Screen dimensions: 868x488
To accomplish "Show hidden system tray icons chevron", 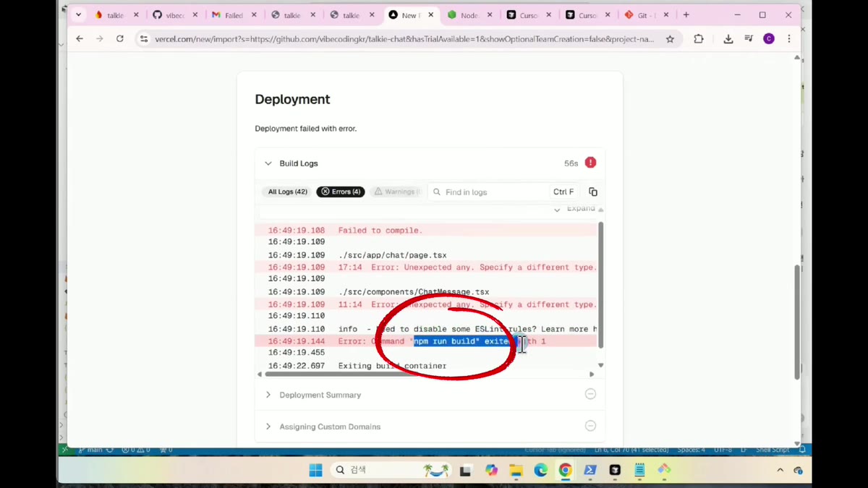I will click(780, 471).
